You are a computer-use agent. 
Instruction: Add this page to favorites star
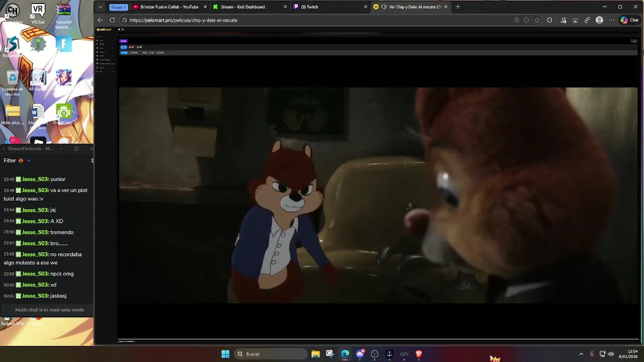(x=537, y=20)
